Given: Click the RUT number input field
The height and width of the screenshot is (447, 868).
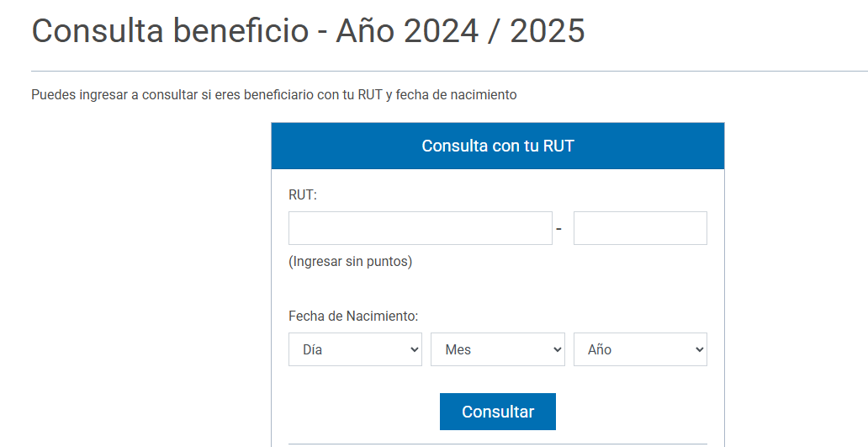Looking at the screenshot, I should [420, 228].
